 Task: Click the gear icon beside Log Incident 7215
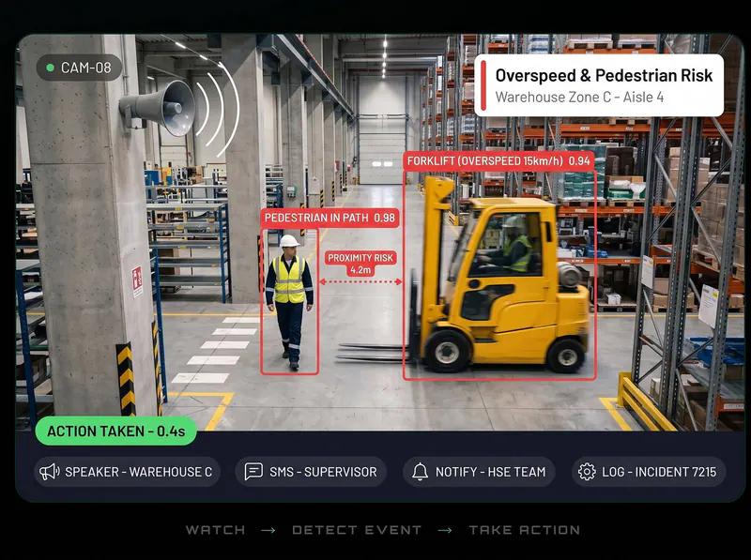click(587, 472)
